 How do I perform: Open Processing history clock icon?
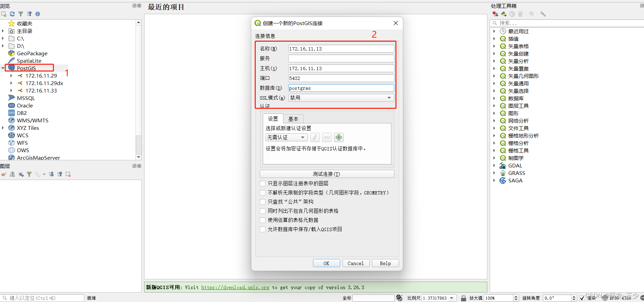coord(512,14)
